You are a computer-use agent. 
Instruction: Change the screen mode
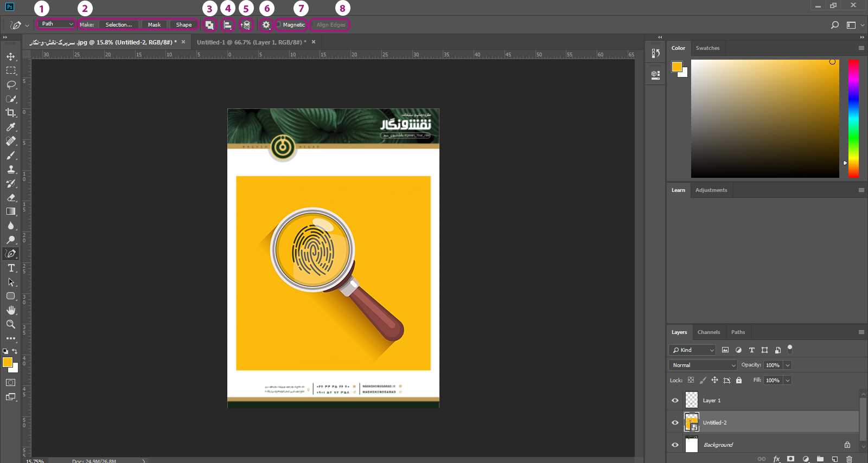pos(11,397)
